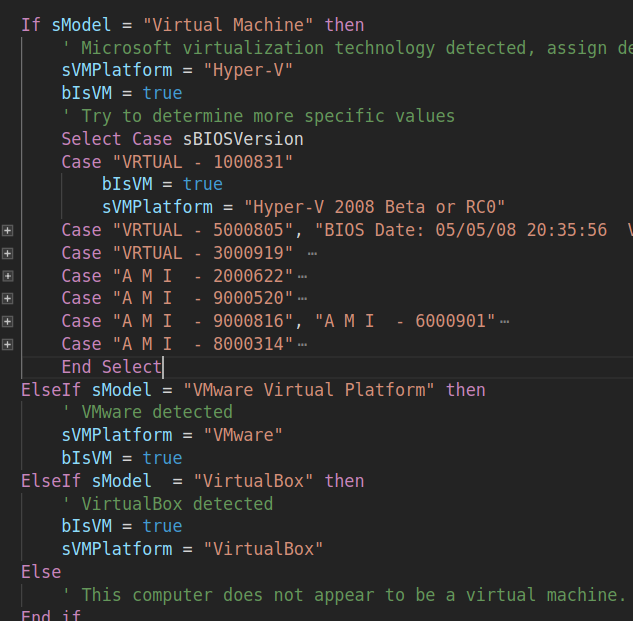633x621 pixels.
Task: Click the ellipsis after "A M I - 9000520"
Action: point(302,299)
